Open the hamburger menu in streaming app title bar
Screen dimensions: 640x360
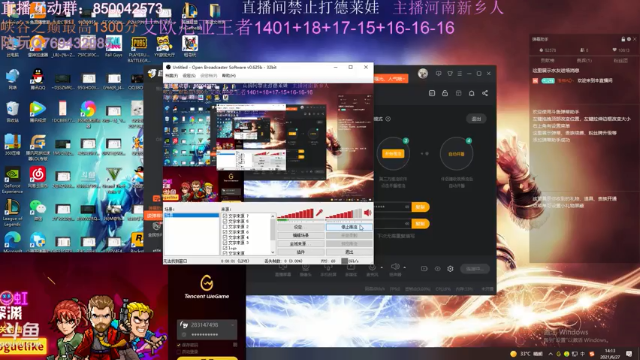point(460,73)
